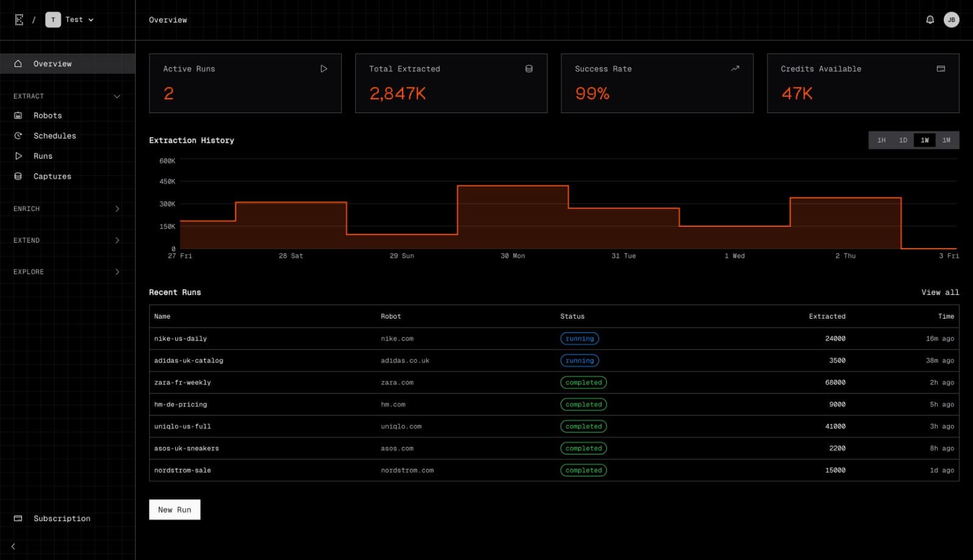
Task: Select Overview in the sidebar
Action: (52, 64)
